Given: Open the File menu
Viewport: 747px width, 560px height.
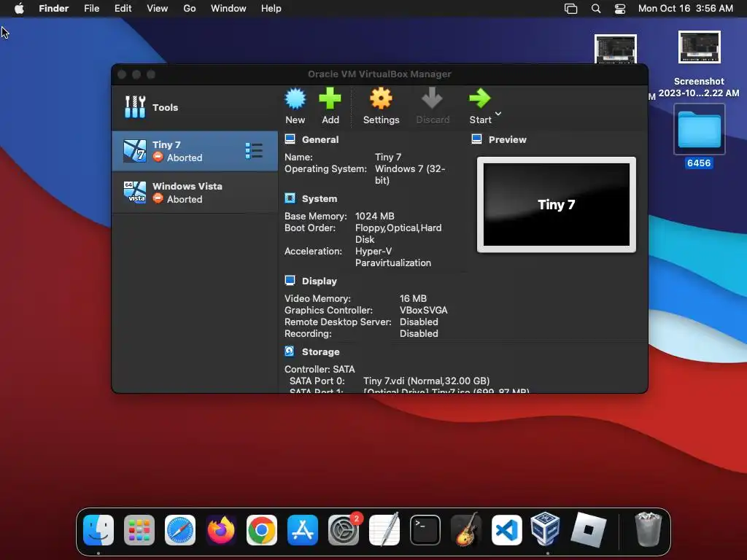Looking at the screenshot, I should click(x=91, y=9).
